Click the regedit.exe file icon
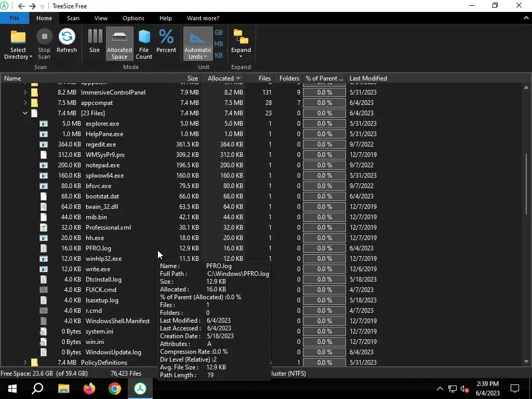Image resolution: width=532 pixels, height=399 pixels. (x=44, y=144)
